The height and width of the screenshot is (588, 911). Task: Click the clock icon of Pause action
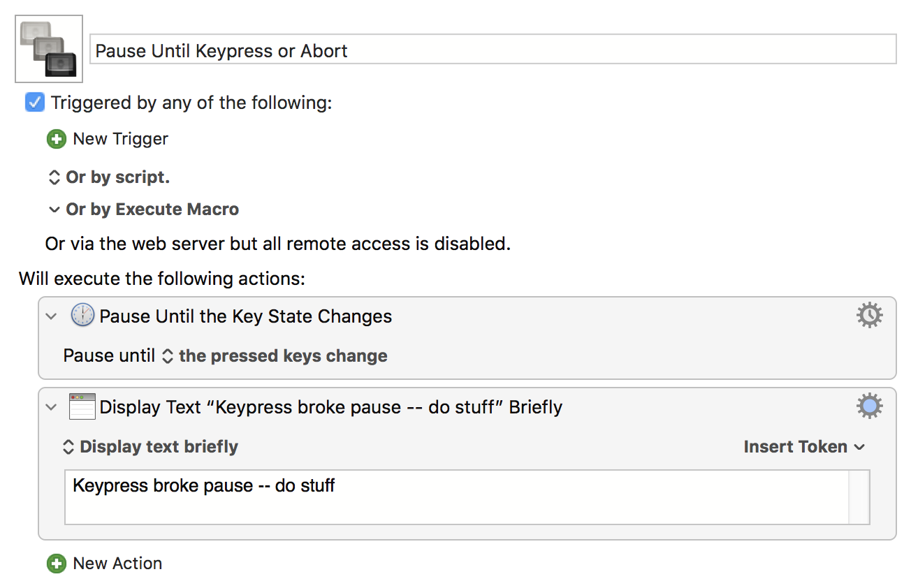pos(82,316)
